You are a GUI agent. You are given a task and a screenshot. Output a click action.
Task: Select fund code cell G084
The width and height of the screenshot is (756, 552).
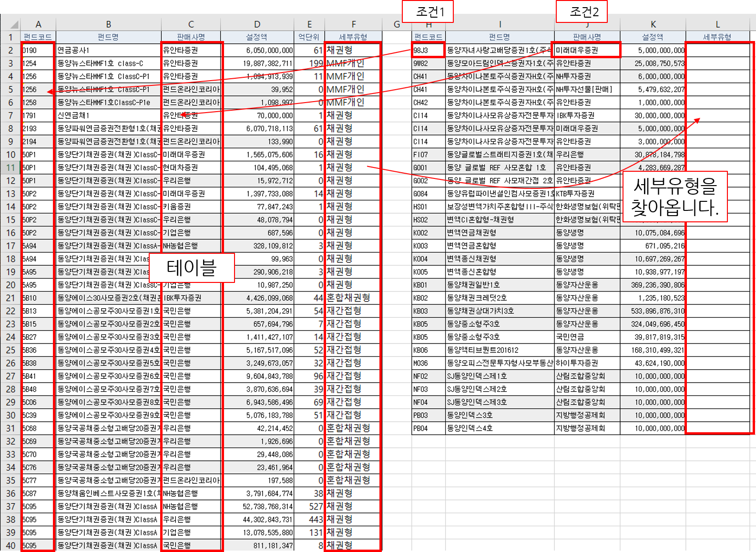click(x=429, y=194)
